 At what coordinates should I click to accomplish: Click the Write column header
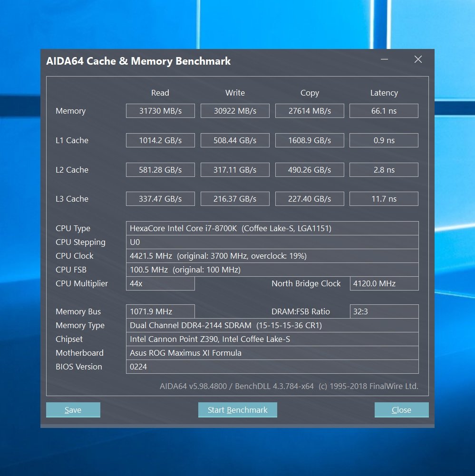coord(235,93)
